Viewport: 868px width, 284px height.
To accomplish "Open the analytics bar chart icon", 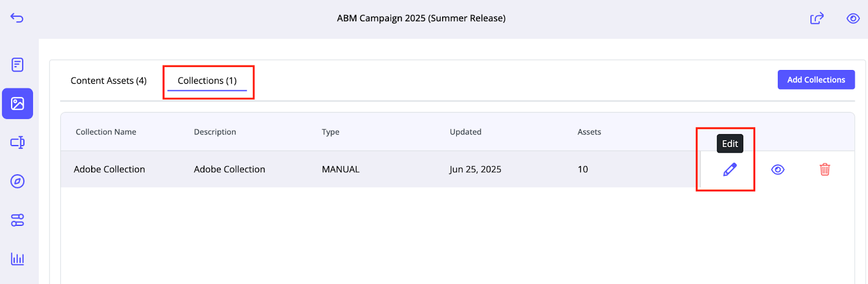I will (17, 258).
